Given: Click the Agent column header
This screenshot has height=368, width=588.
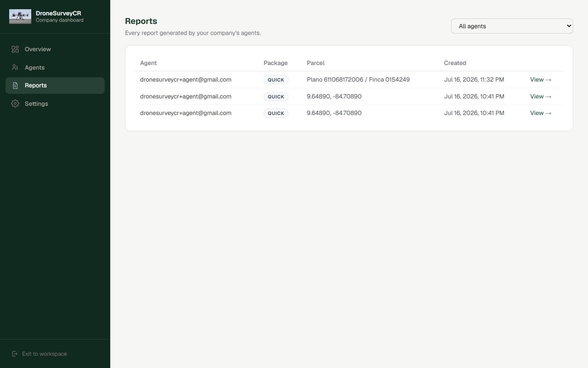Looking at the screenshot, I should click(148, 63).
